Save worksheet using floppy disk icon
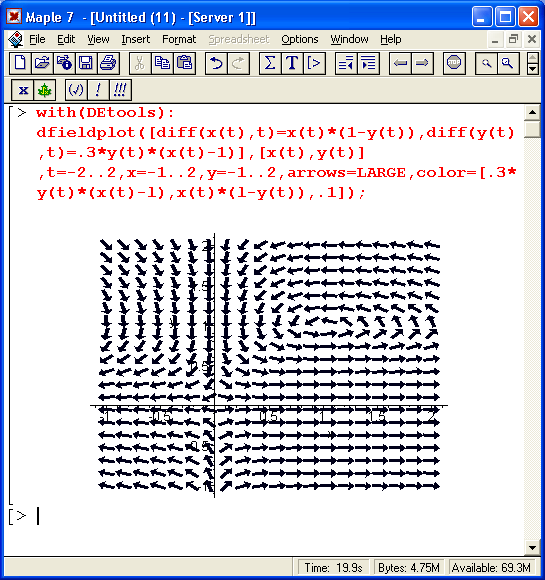545x580 pixels. pyautogui.click(x=86, y=63)
